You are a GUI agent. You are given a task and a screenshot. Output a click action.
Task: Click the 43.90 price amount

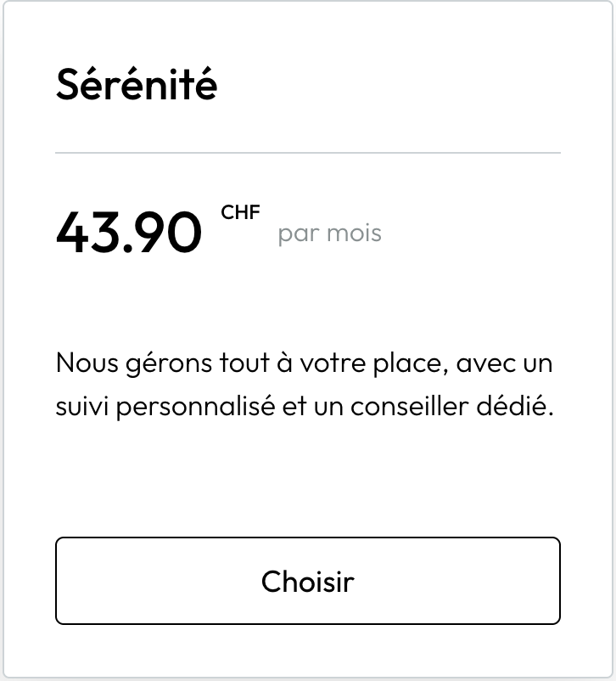[x=129, y=232]
